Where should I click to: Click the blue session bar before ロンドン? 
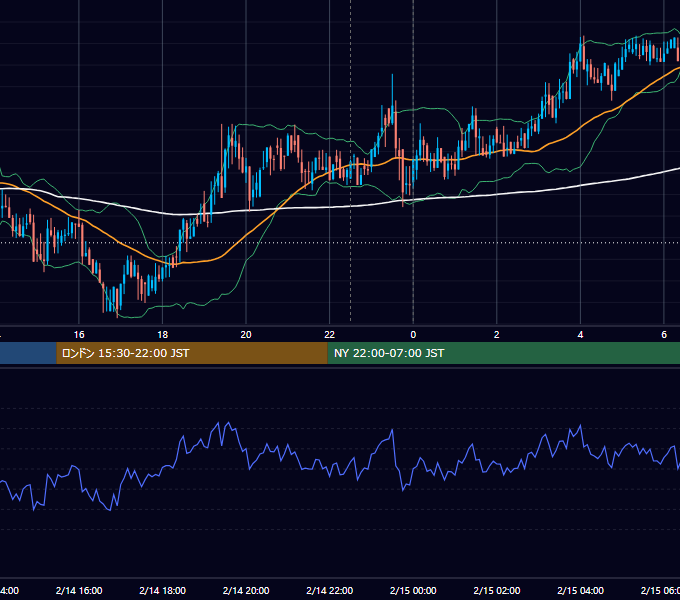[28, 353]
